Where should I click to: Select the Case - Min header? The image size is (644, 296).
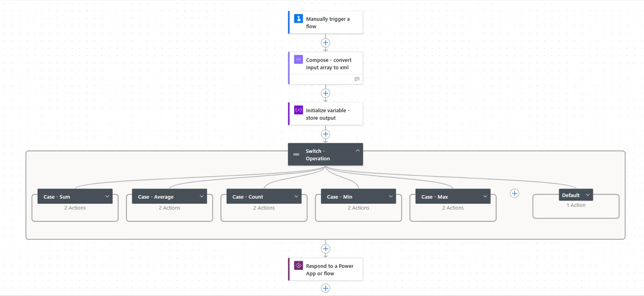click(358, 196)
